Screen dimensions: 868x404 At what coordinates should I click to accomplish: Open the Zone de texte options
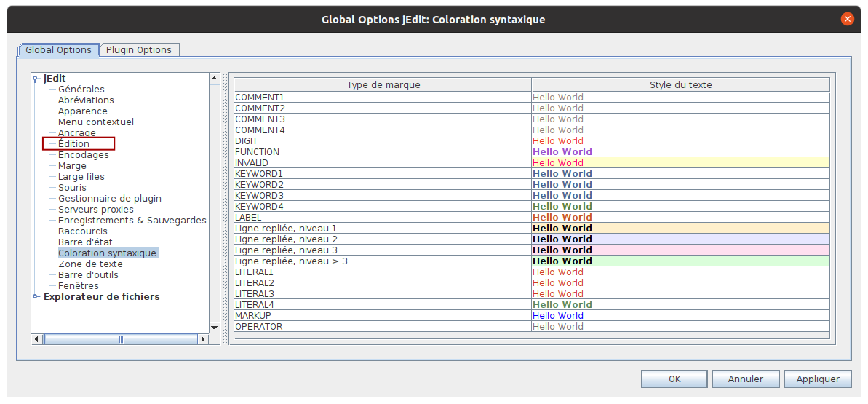tap(90, 264)
